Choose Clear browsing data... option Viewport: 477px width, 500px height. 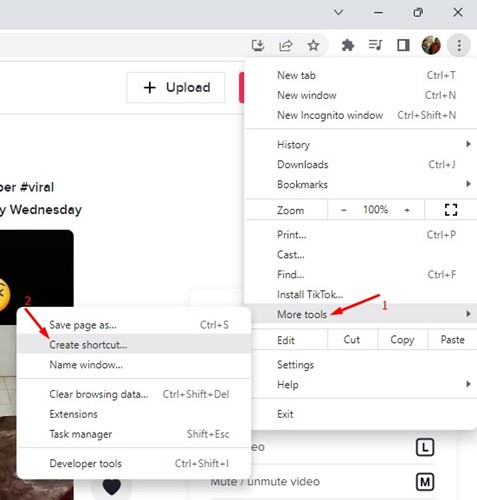tap(133, 394)
